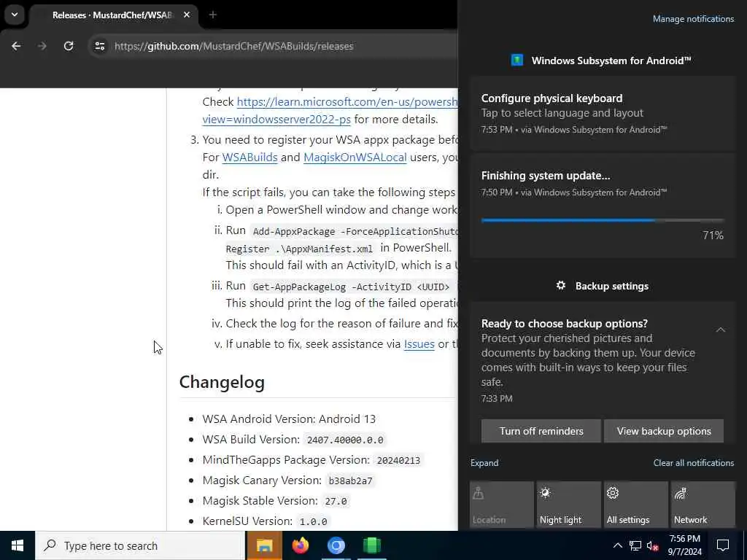This screenshot has height=560, width=747.
Task: Launch Firefox from taskbar
Action: coord(300,545)
